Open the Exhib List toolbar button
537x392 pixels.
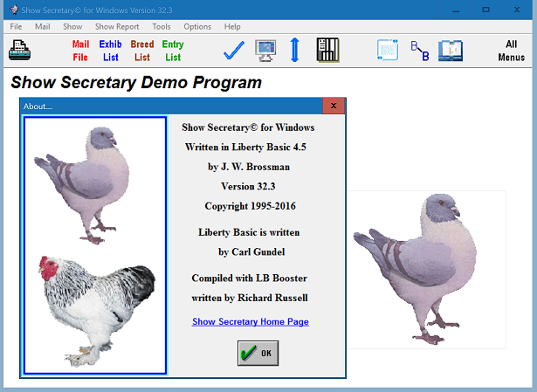pyautogui.click(x=110, y=51)
